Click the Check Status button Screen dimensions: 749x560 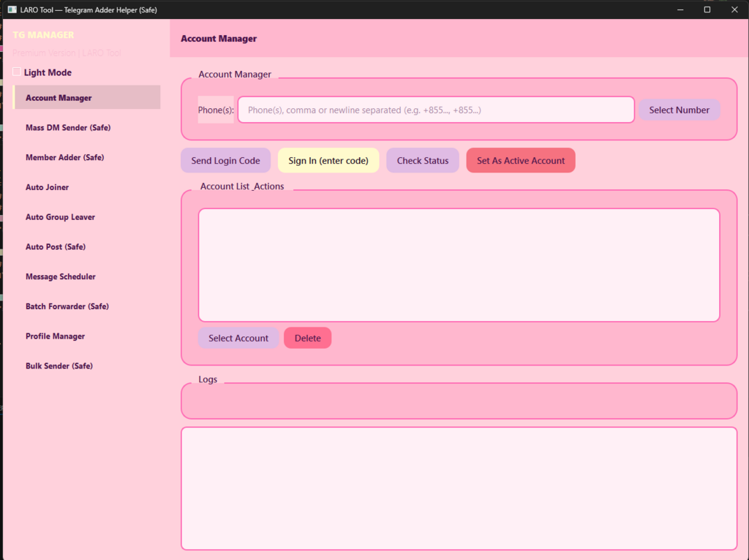click(x=422, y=161)
